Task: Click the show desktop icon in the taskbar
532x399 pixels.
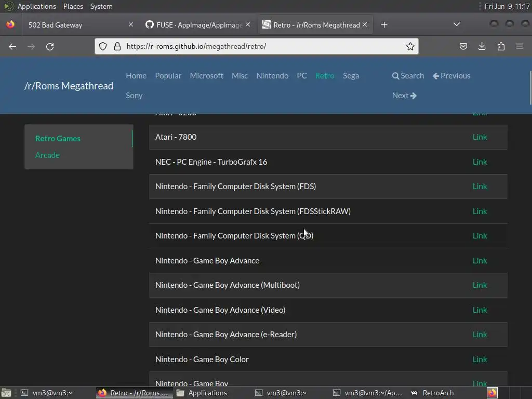Action: click(x=6, y=393)
